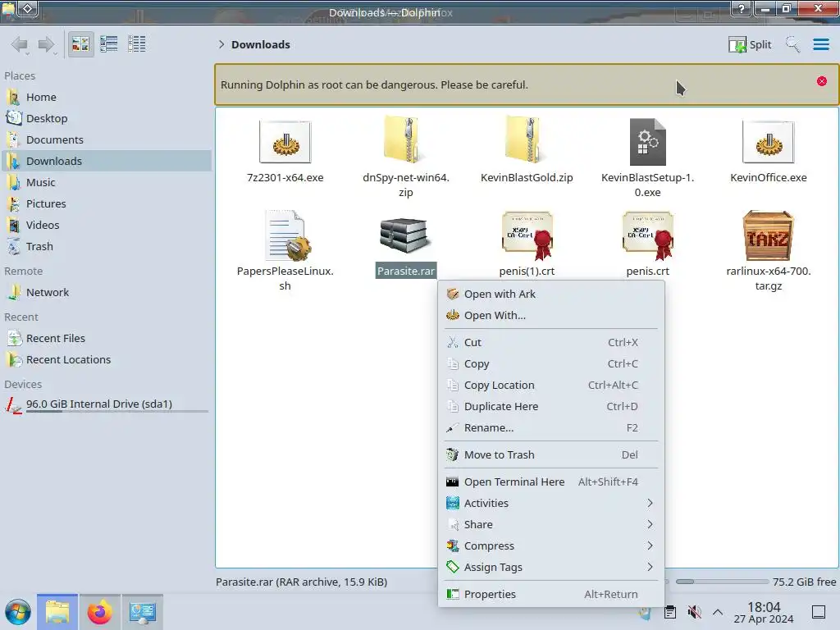Open the start menu orb

pyautogui.click(x=18, y=612)
